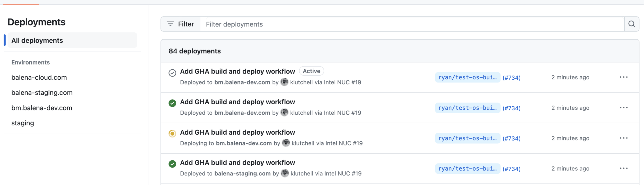Open branch label ryan/test-os-bui… in Deploying row
The height and width of the screenshot is (185, 644).
468,138
